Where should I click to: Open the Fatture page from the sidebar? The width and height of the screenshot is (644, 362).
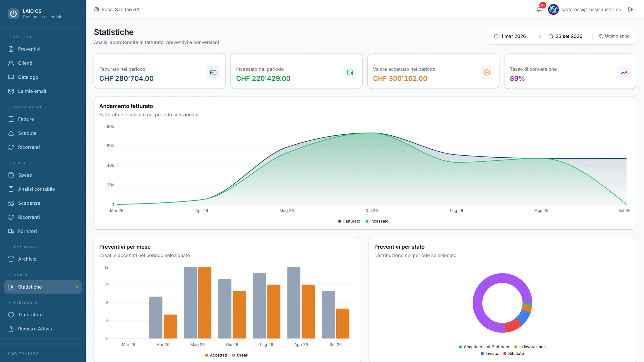click(x=43, y=119)
